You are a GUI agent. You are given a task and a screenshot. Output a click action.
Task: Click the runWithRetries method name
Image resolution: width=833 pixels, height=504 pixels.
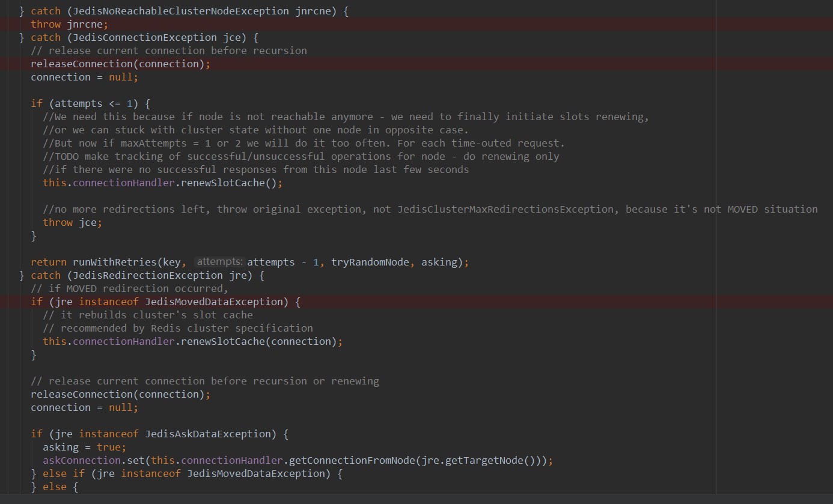tap(111, 262)
